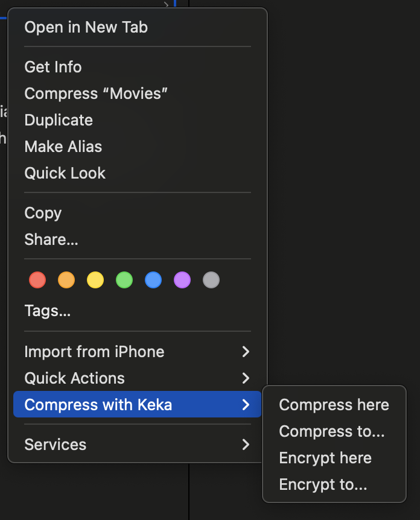
Task: Duplicate the selected folder
Action: coord(59,120)
